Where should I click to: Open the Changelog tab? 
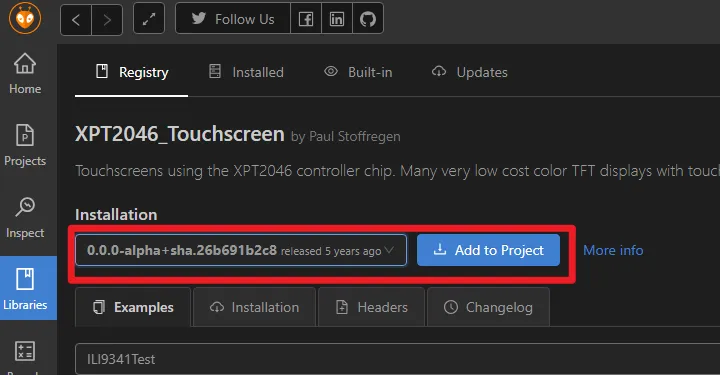click(488, 307)
